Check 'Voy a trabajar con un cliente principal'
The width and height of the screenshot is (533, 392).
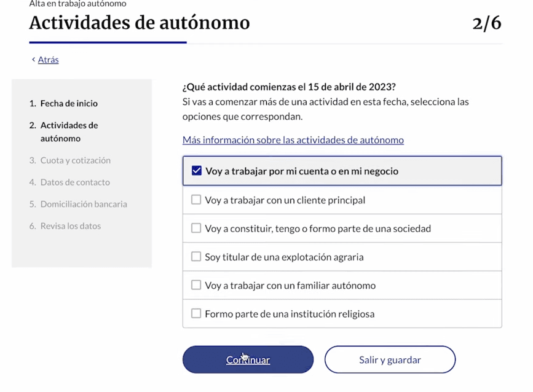196,200
